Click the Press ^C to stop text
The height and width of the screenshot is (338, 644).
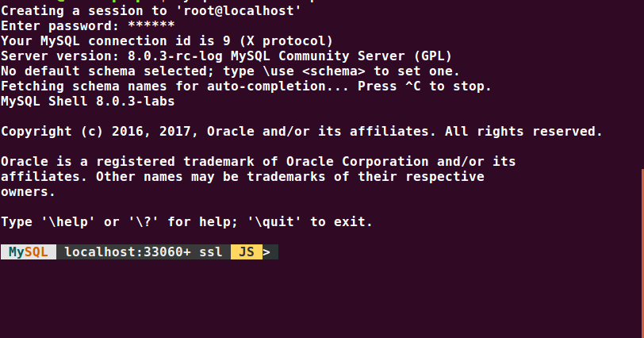(x=424, y=86)
